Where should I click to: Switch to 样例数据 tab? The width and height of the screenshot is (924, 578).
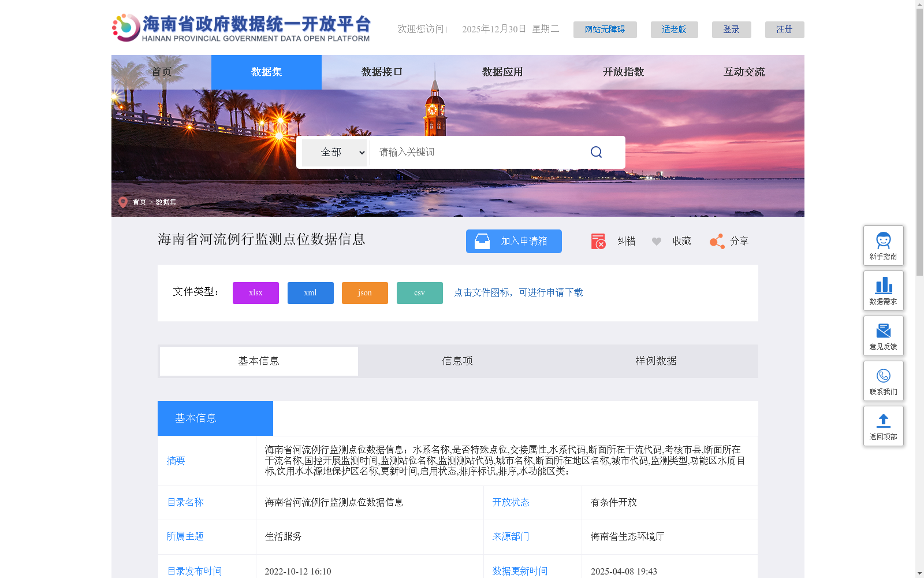656,361
